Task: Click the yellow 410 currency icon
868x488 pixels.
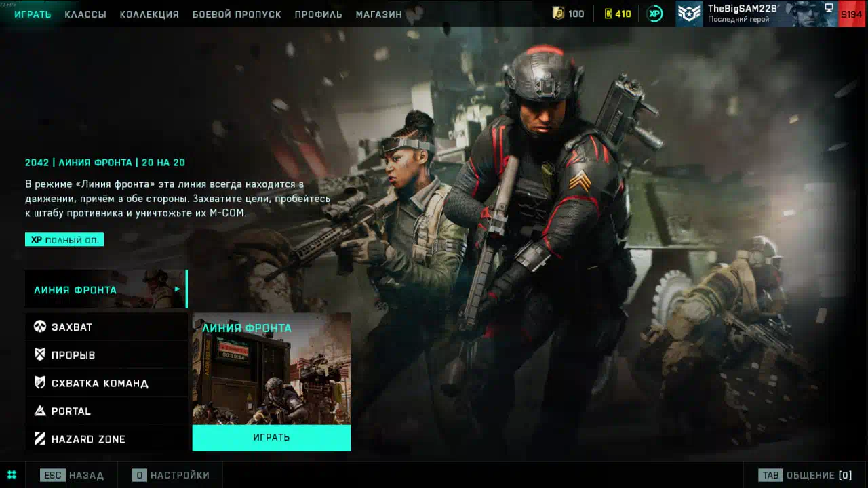Action: coord(608,14)
